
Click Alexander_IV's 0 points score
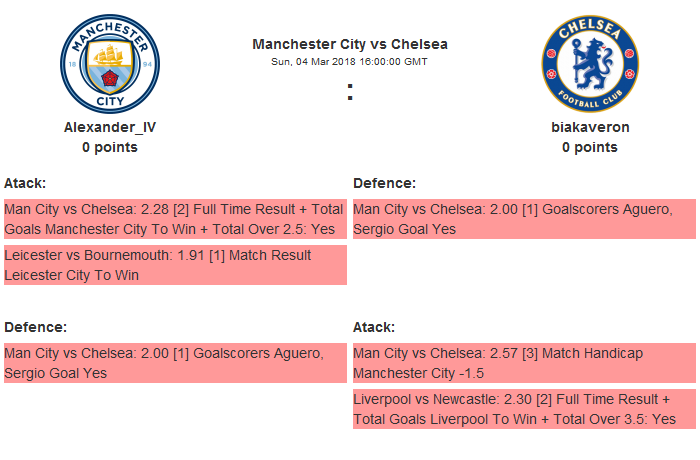(x=110, y=147)
